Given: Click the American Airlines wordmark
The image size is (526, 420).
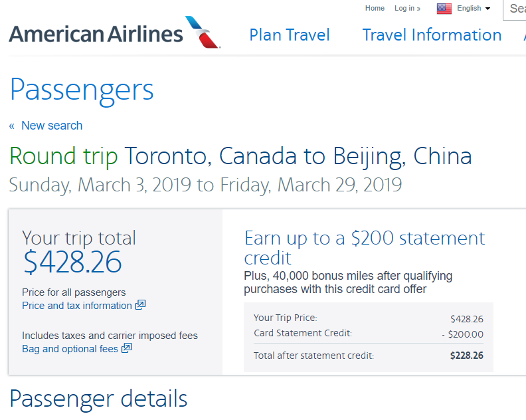Looking at the screenshot, I should (96, 34).
